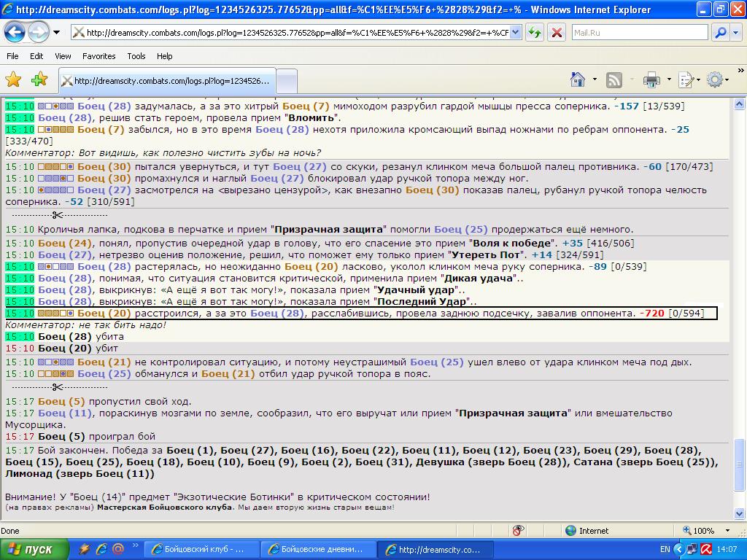Launch Internet Explorer from quick launch
The image size is (747, 560).
click(x=101, y=550)
